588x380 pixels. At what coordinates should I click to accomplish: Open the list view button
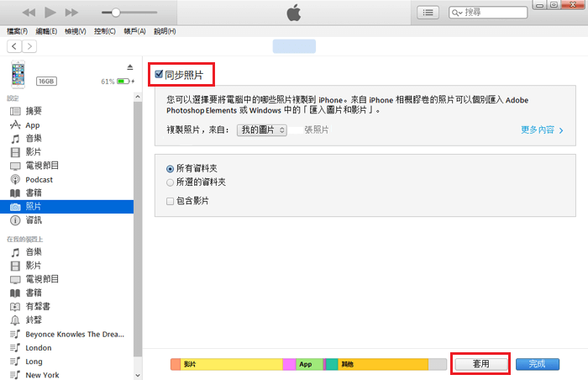click(x=428, y=13)
